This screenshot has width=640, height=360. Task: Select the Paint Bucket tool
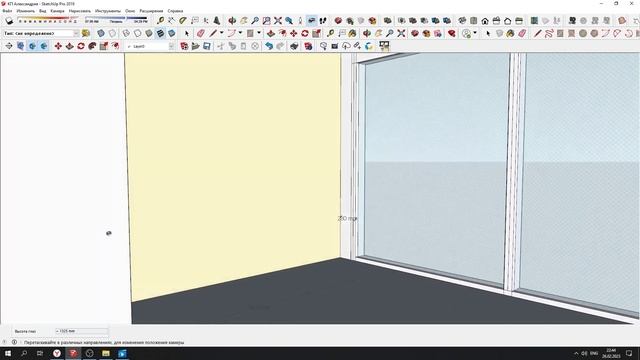352,33
